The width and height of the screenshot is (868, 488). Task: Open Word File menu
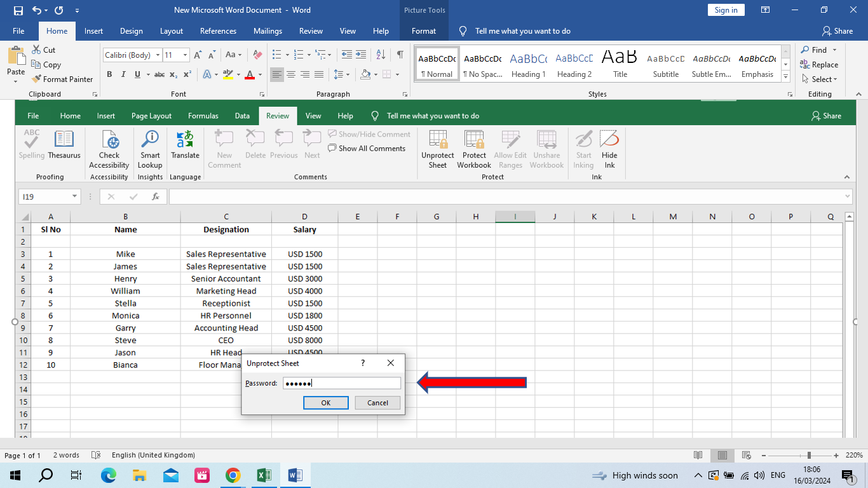[18, 31]
